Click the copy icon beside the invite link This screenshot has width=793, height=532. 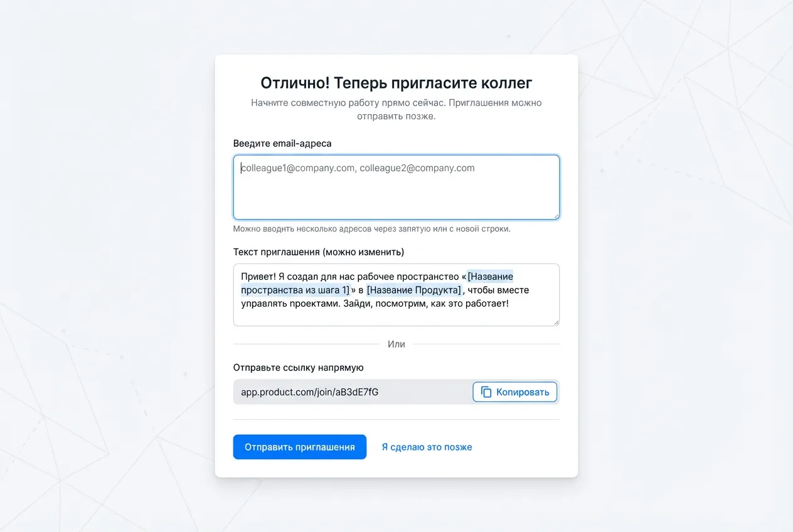(486, 392)
